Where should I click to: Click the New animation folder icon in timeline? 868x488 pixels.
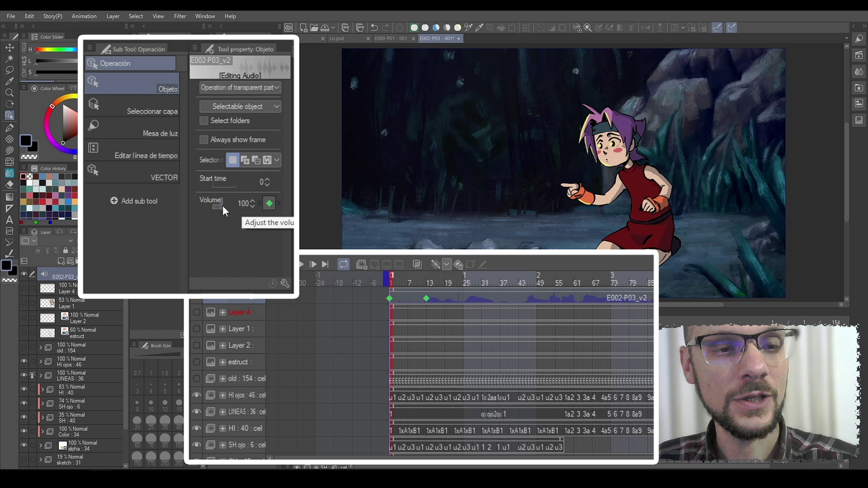click(x=362, y=264)
